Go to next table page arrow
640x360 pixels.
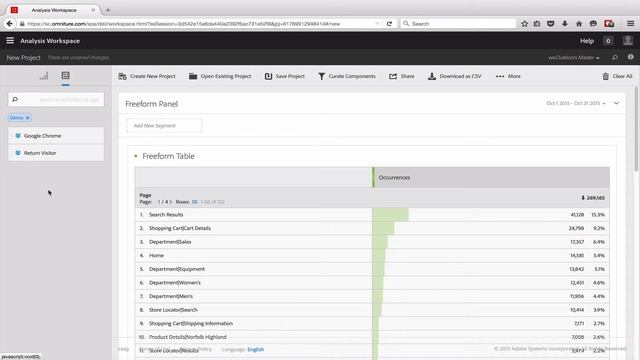pos(171,202)
